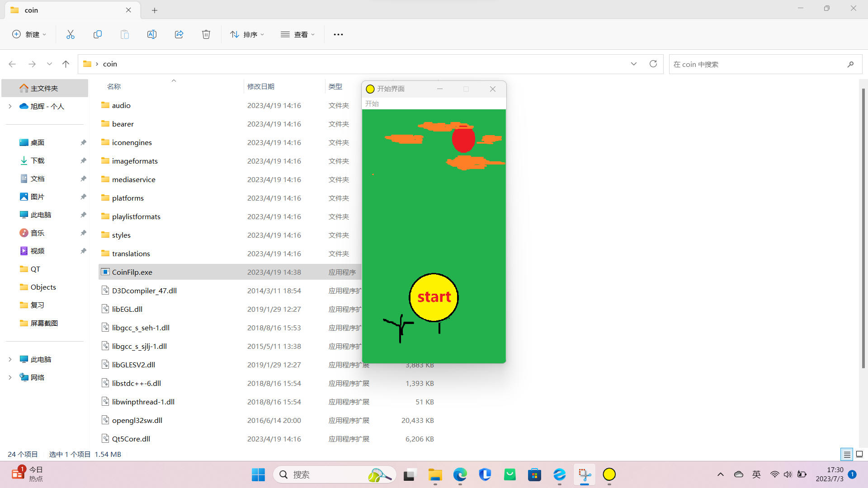Click the coin folder path breadcrumb
Screen dimensions: 868x488
click(x=110, y=64)
